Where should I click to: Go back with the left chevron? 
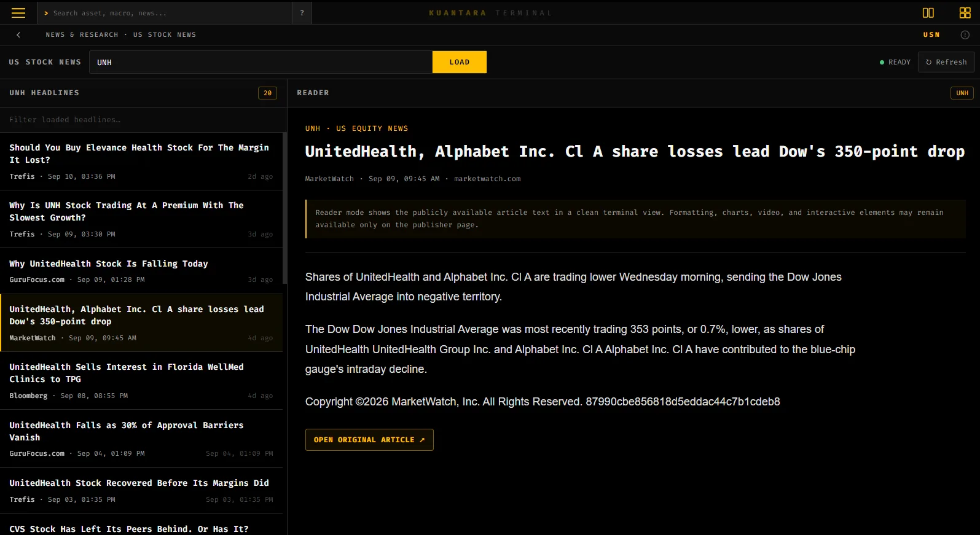(18, 35)
